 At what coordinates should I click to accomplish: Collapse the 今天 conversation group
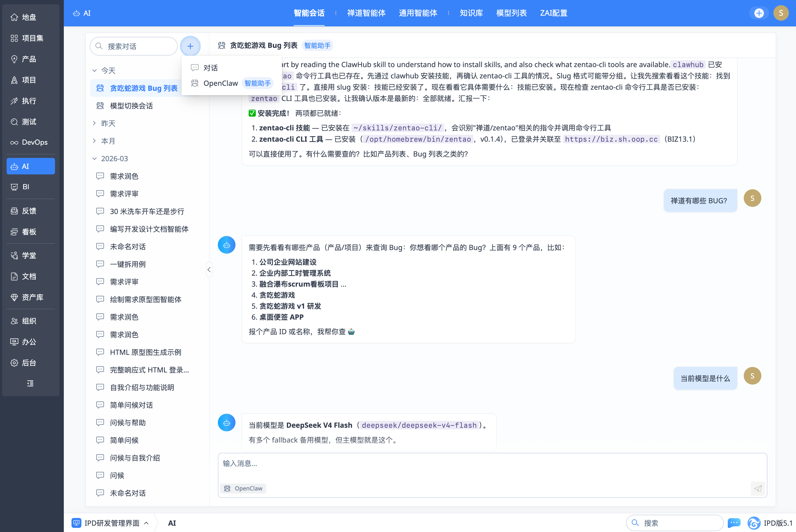tap(95, 71)
